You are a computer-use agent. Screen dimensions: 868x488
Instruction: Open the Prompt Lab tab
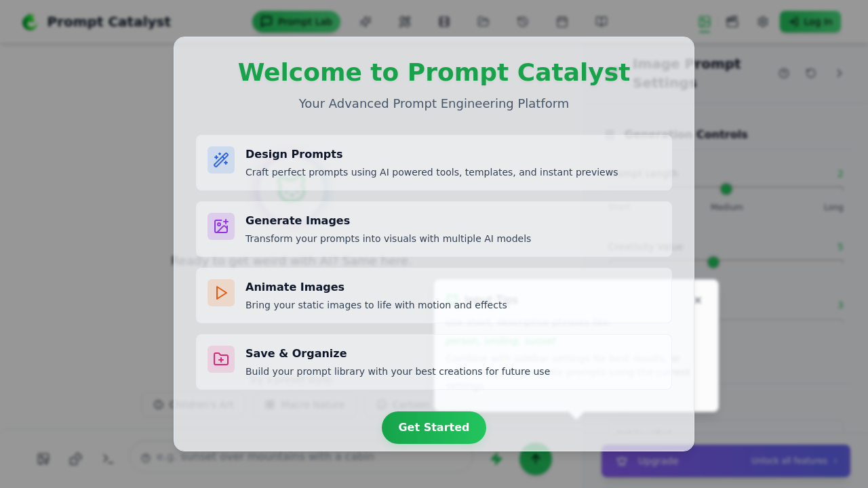pos(296,21)
